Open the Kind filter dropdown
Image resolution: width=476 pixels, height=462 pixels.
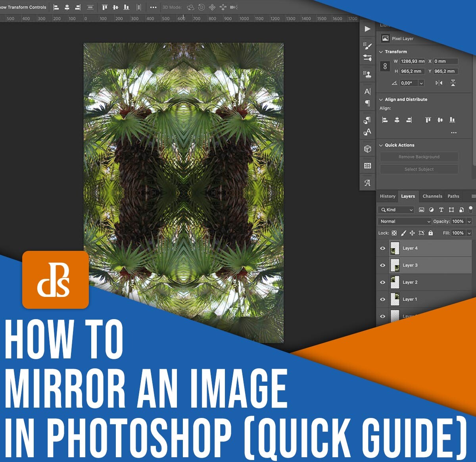pos(396,210)
